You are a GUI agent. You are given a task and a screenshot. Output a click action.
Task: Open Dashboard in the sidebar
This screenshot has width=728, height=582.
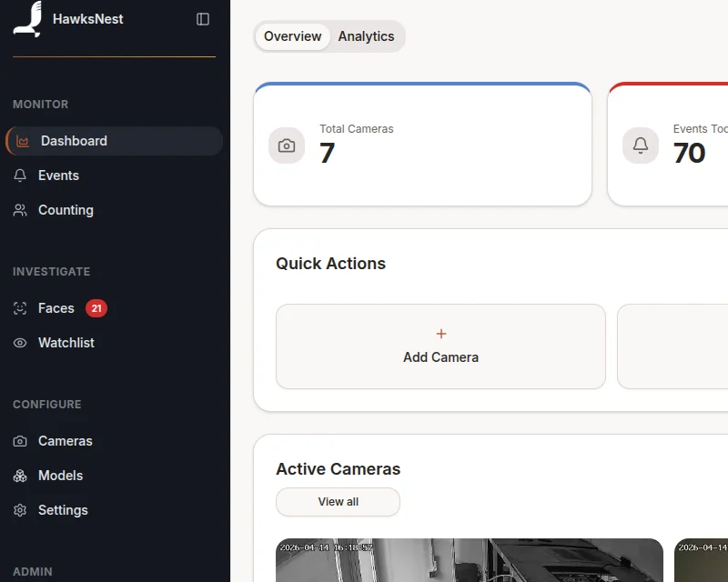115,141
